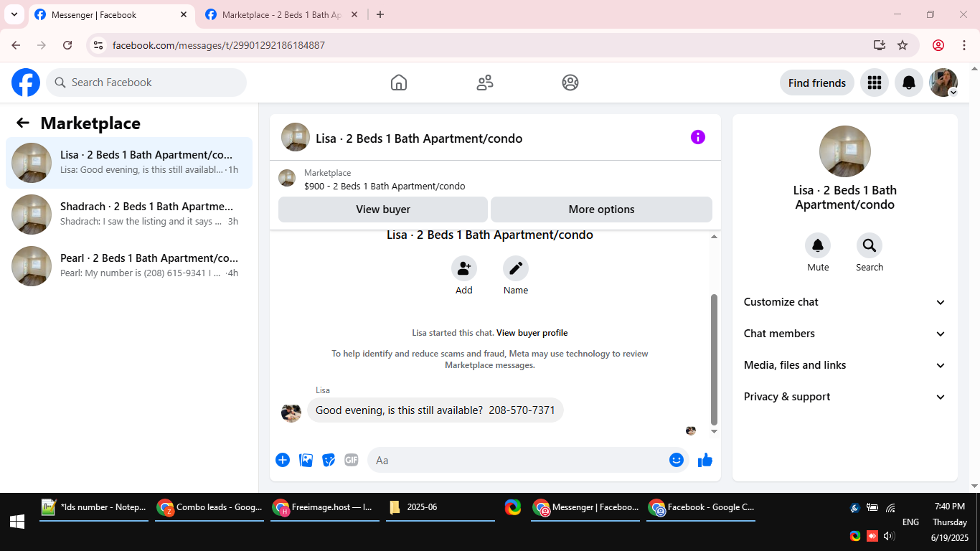Open the emoji picker in the message box

click(x=677, y=460)
